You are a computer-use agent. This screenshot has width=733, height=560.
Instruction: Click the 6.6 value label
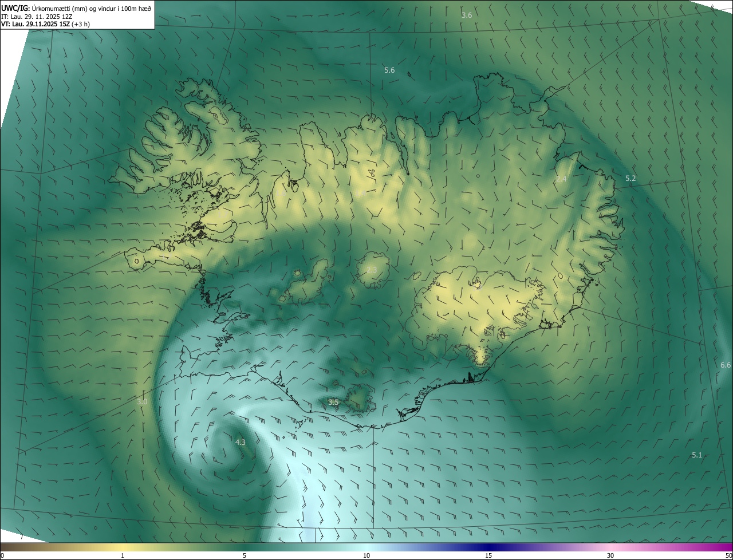click(x=726, y=365)
